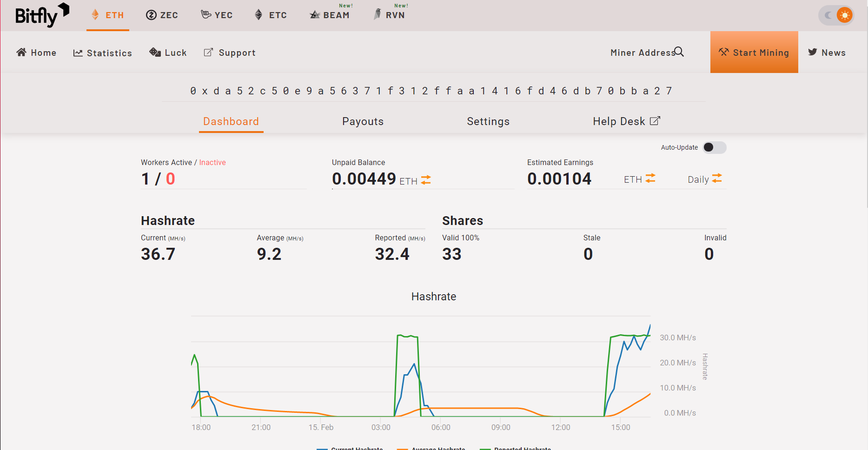The height and width of the screenshot is (450, 868).
Task: Click the estimated earnings 0.00104
Action: tap(559, 179)
